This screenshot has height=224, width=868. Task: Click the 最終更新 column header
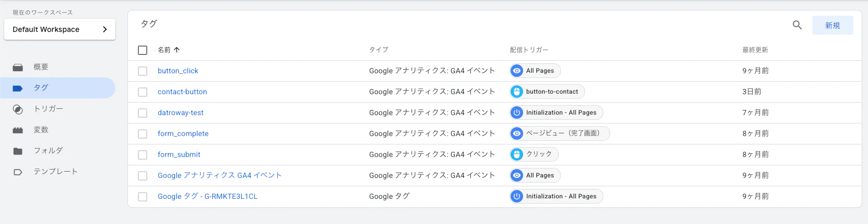(x=755, y=50)
